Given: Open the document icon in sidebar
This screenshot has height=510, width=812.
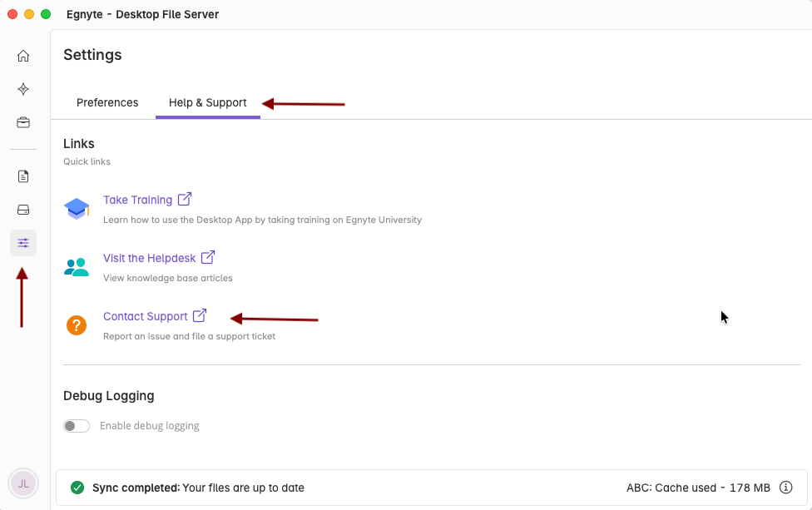Looking at the screenshot, I should (23, 176).
